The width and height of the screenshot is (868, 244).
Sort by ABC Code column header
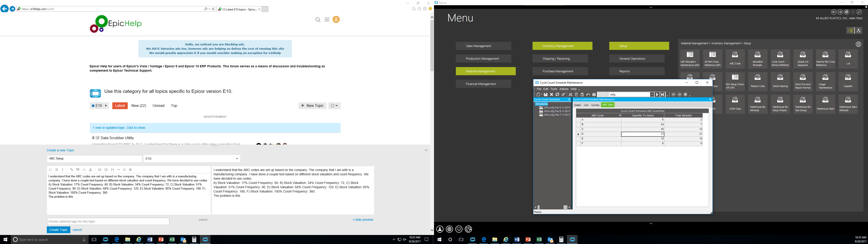tap(598, 116)
